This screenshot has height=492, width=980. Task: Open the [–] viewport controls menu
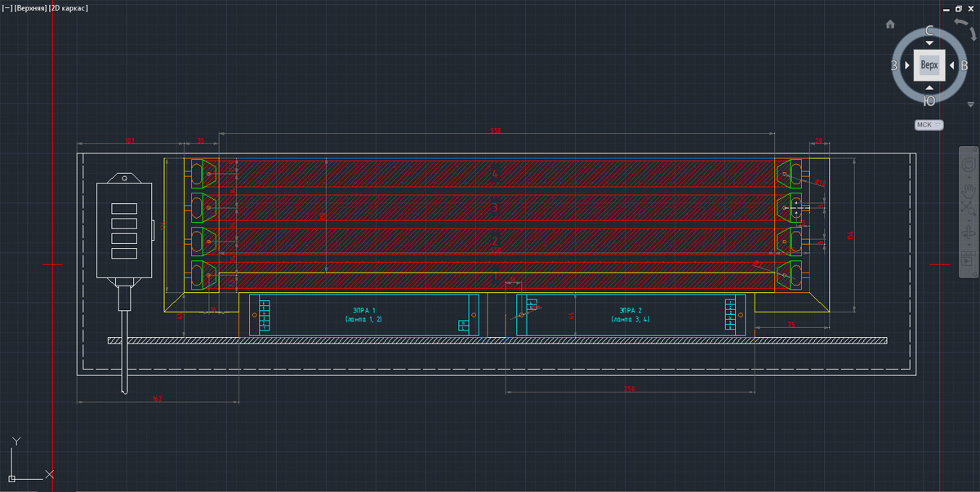point(7,8)
